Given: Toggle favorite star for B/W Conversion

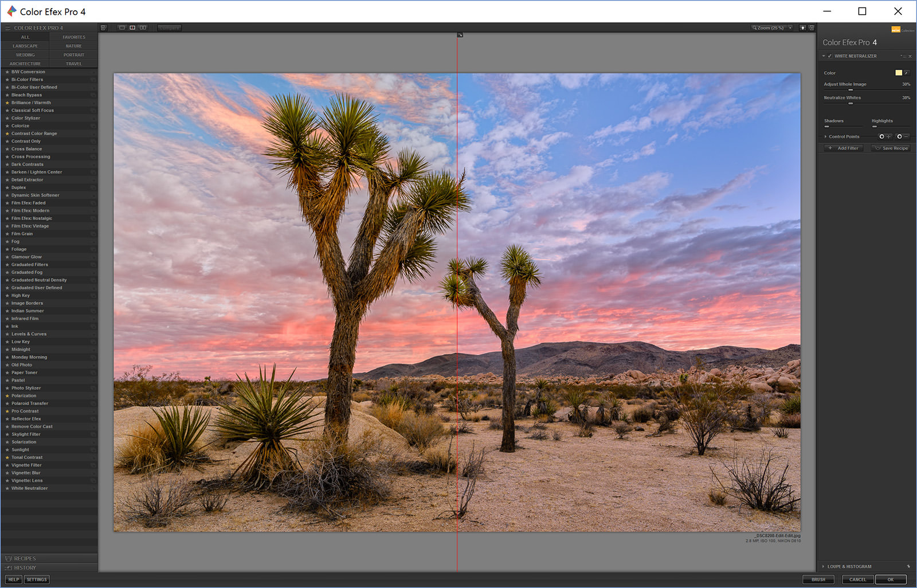Looking at the screenshot, I should 7,72.
